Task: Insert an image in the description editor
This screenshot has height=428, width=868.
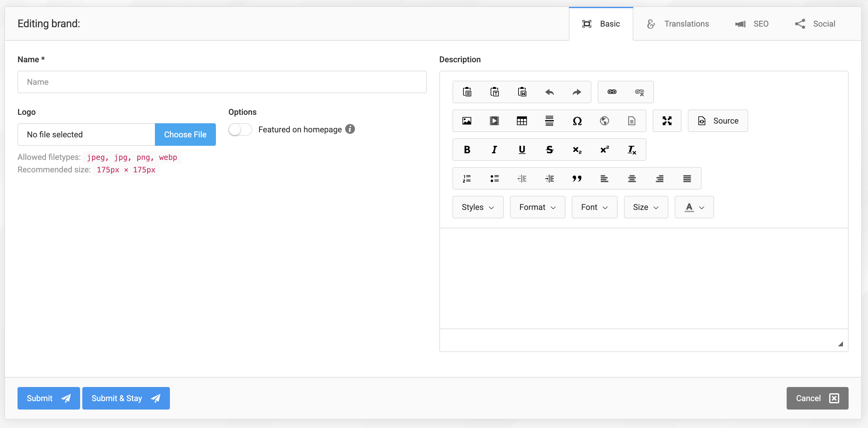Action: [x=467, y=121]
